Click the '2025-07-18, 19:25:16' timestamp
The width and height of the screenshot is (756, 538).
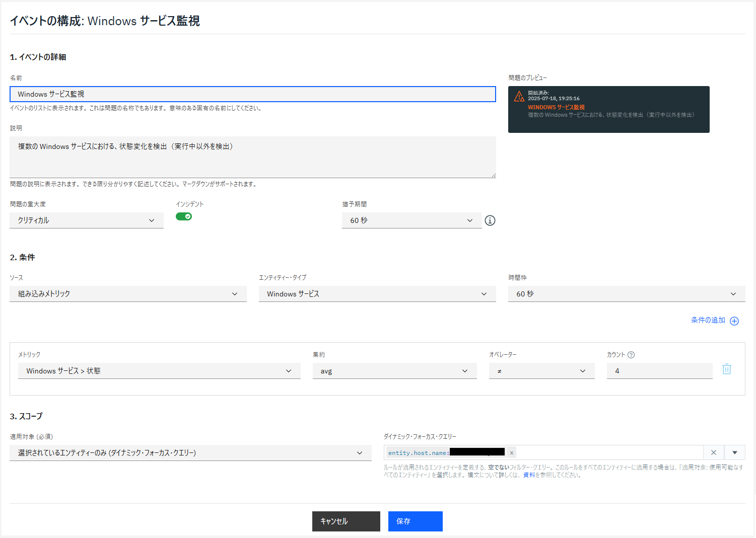coord(554,99)
